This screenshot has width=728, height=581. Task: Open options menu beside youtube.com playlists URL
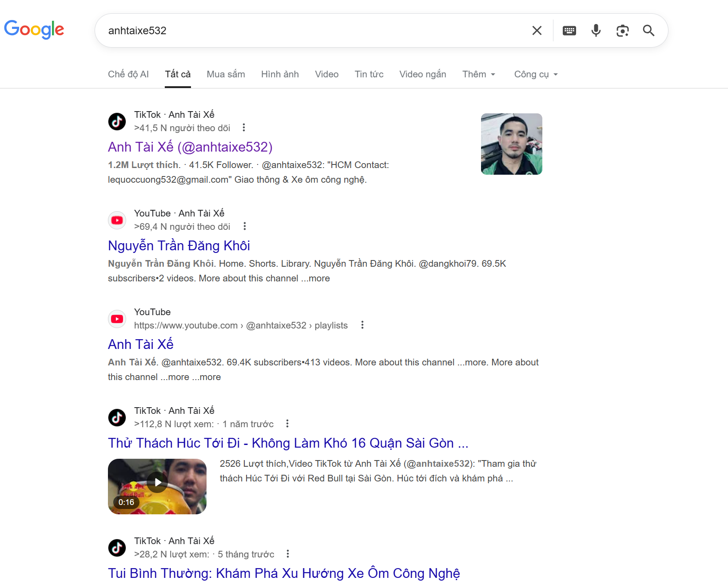pos(362,325)
